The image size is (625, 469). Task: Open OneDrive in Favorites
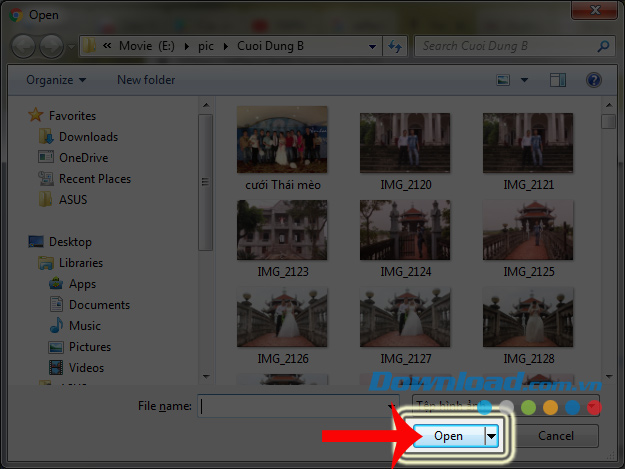(x=84, y=158)
